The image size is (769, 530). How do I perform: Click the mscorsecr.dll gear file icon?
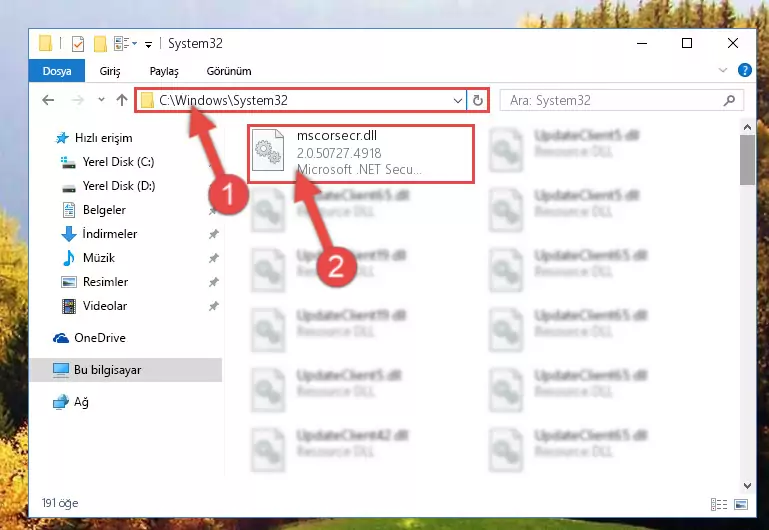[268, 151]
